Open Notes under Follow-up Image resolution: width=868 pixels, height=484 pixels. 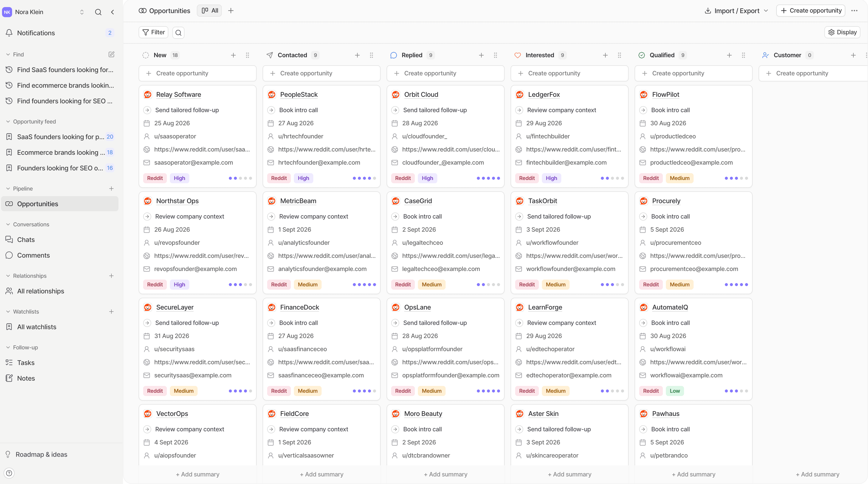60,378
